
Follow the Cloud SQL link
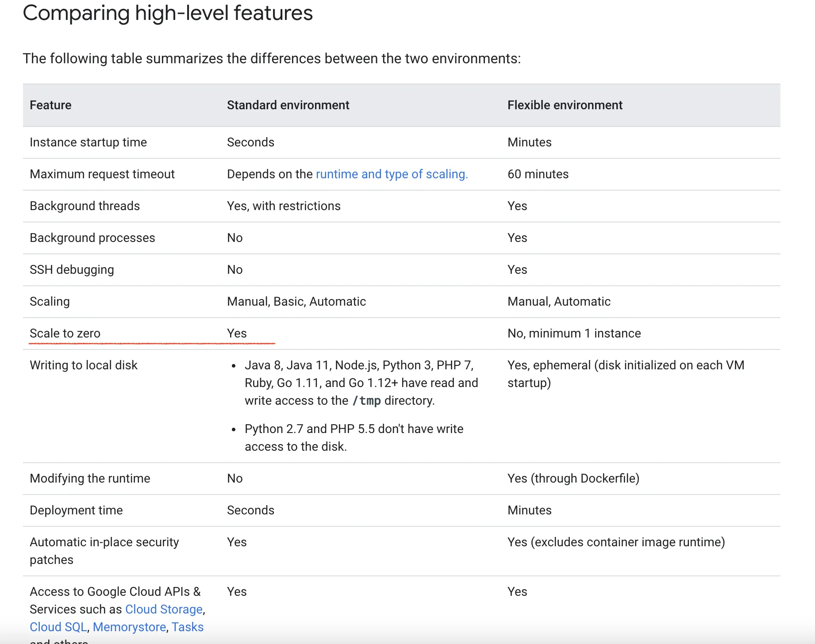pos(58,627)
